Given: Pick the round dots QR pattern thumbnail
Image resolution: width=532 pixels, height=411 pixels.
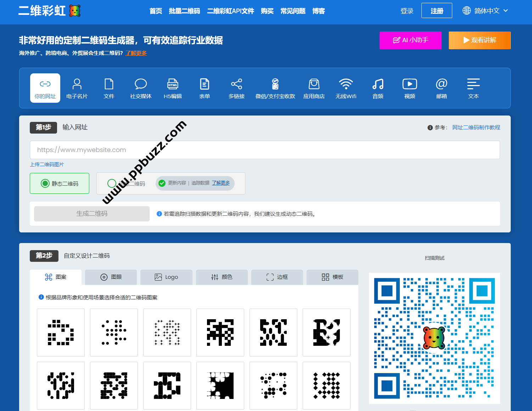Looking at the screenshot, I should [x=114, y=332].
